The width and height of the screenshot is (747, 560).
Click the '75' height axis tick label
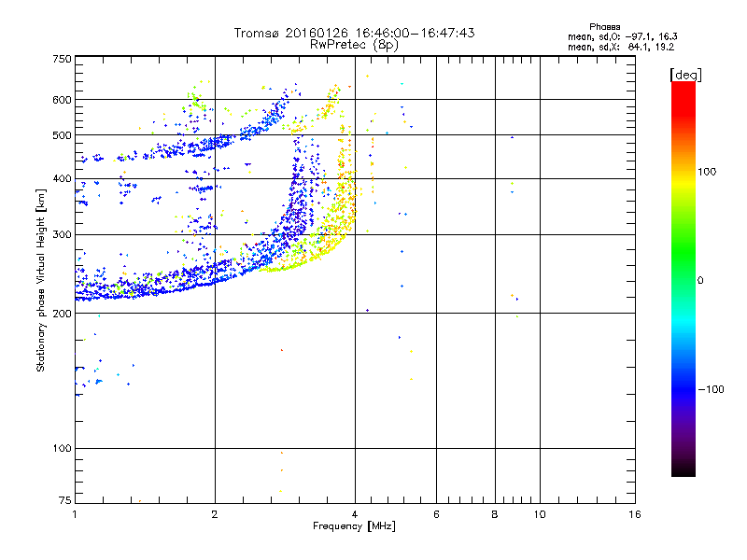pyautogui.click(x=65, y=500)
